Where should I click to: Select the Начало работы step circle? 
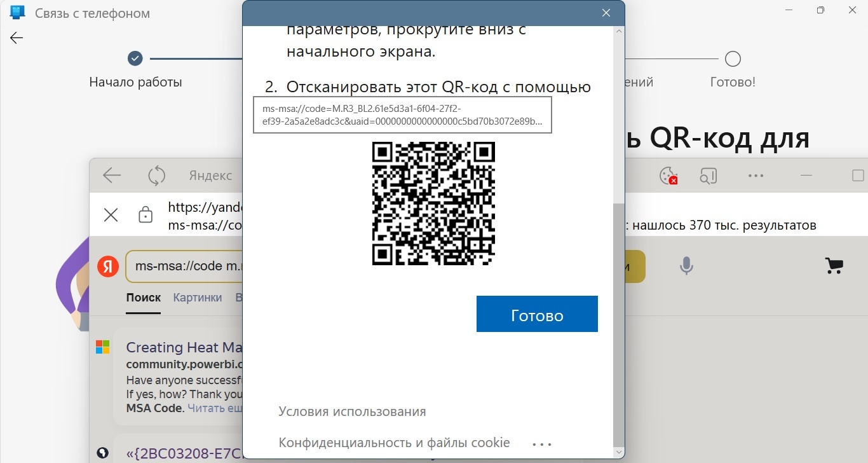(x=135, y=59)
